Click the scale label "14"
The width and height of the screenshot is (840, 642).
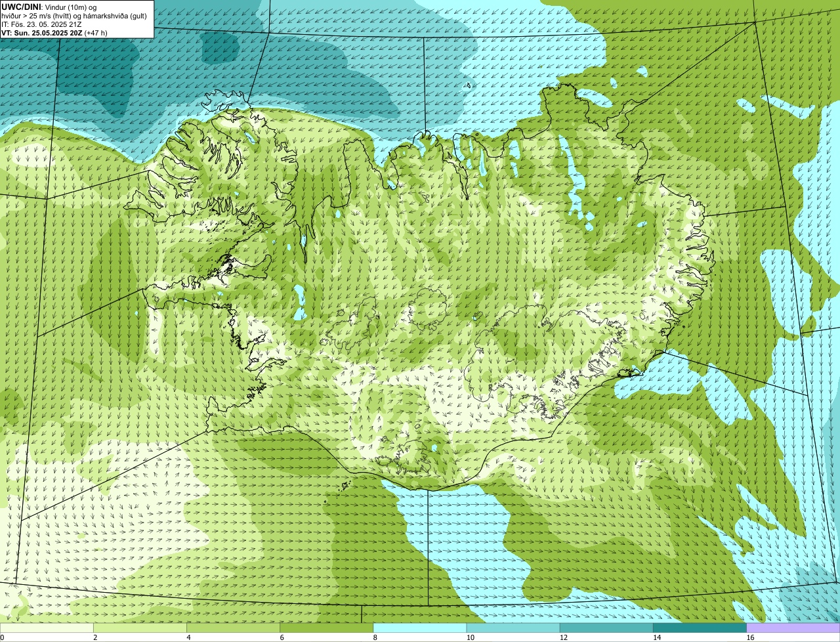(x=656, y=637)
